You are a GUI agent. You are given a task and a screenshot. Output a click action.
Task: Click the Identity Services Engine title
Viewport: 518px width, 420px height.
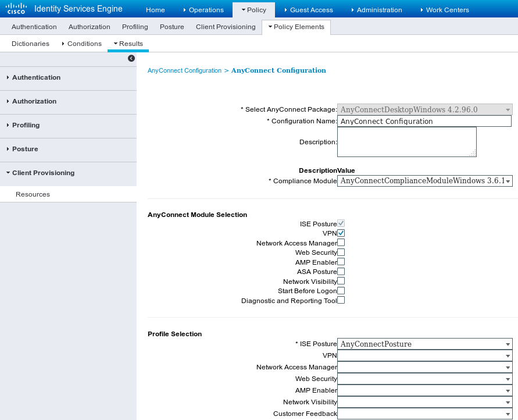pos(78,9)
